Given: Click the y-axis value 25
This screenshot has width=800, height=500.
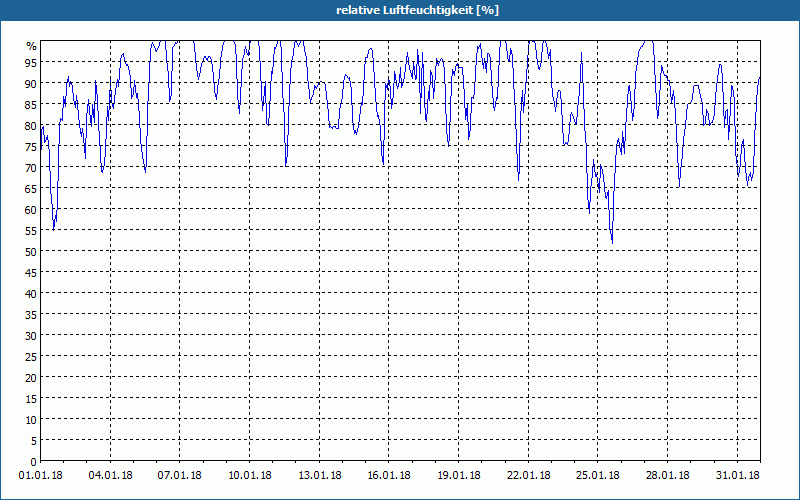Looking at the screenshot, I should [31, 357].
